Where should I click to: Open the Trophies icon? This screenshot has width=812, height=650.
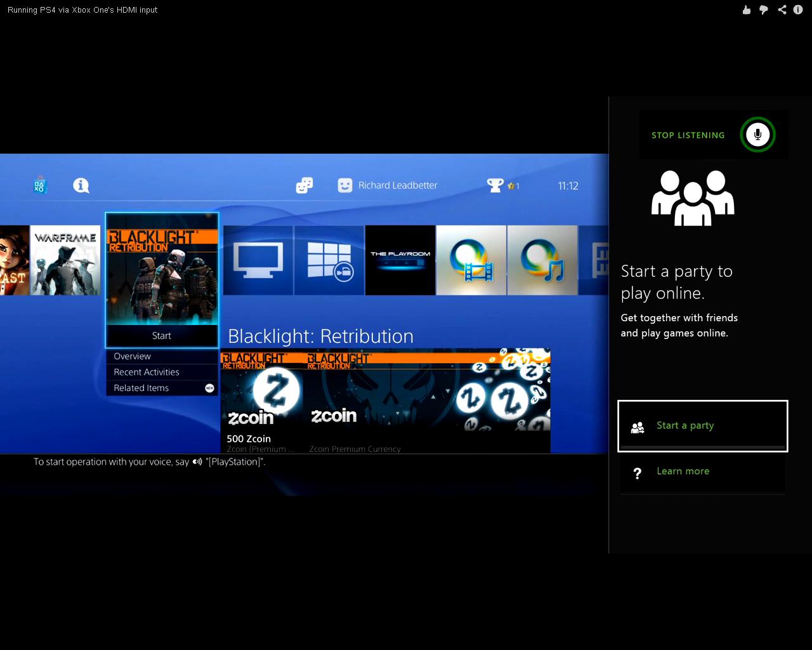(495, 185)
